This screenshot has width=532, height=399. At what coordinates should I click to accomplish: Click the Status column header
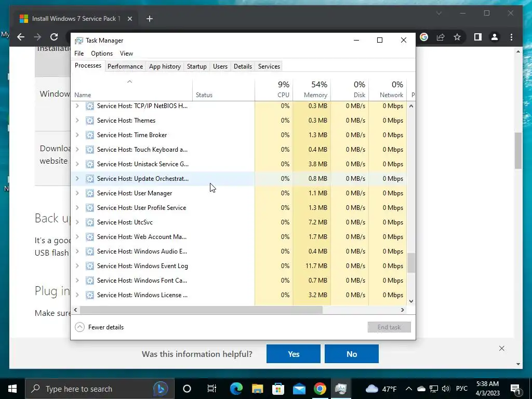(223, 90)
